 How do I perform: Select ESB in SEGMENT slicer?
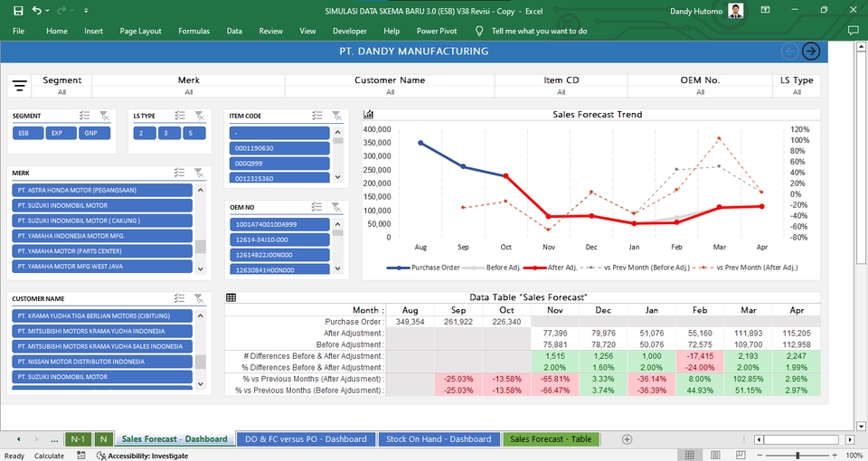(x=28, y=133)
